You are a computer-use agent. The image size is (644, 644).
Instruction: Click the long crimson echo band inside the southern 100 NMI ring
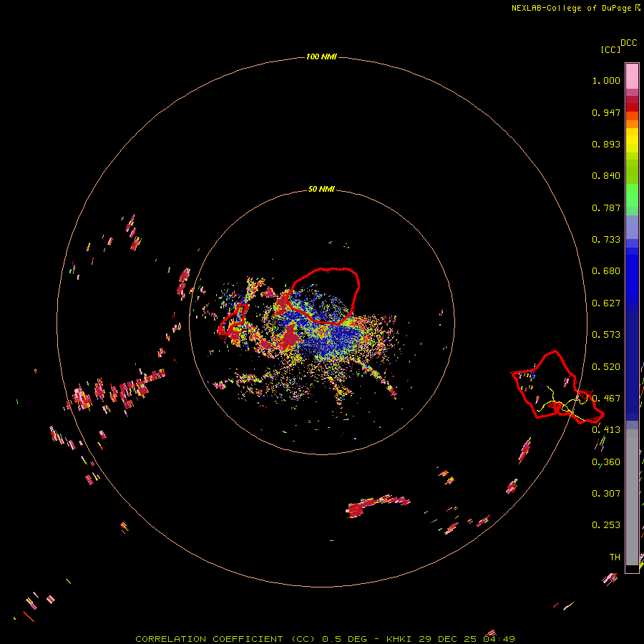pos(377,506)
